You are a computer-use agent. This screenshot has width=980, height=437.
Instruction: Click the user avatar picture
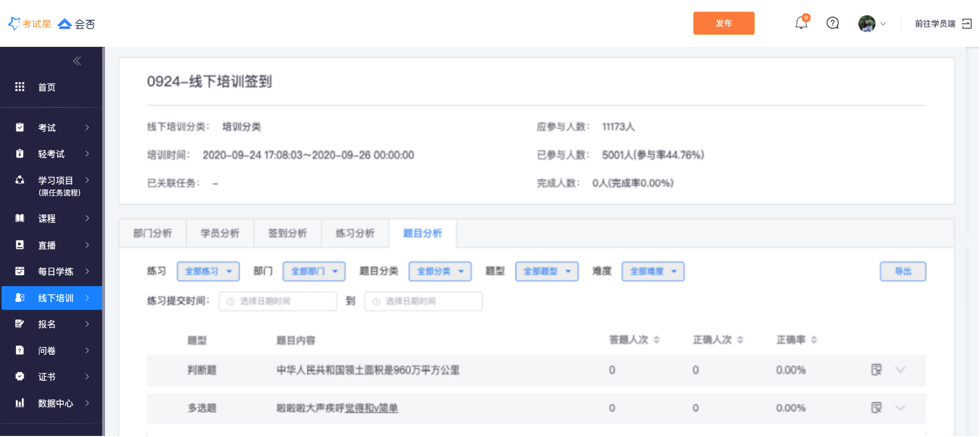point(867,23)
